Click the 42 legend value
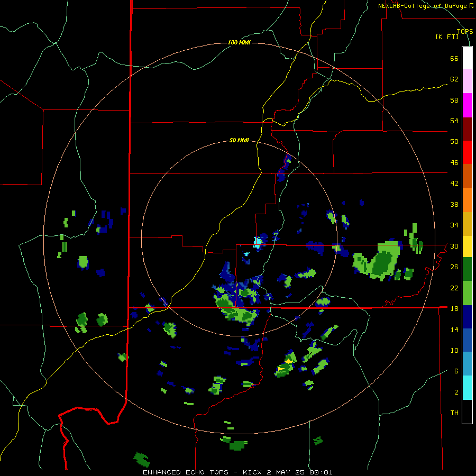The height and width of the screenshot is (476, 476). [454, 183]
